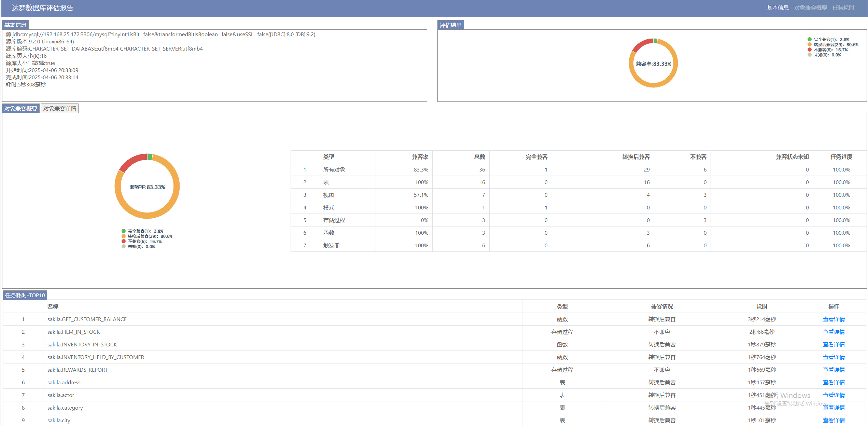The width and height of the screenshot is (868, 426).
Task: Select 对象兼容概要 tab
Action: [21, 109]
